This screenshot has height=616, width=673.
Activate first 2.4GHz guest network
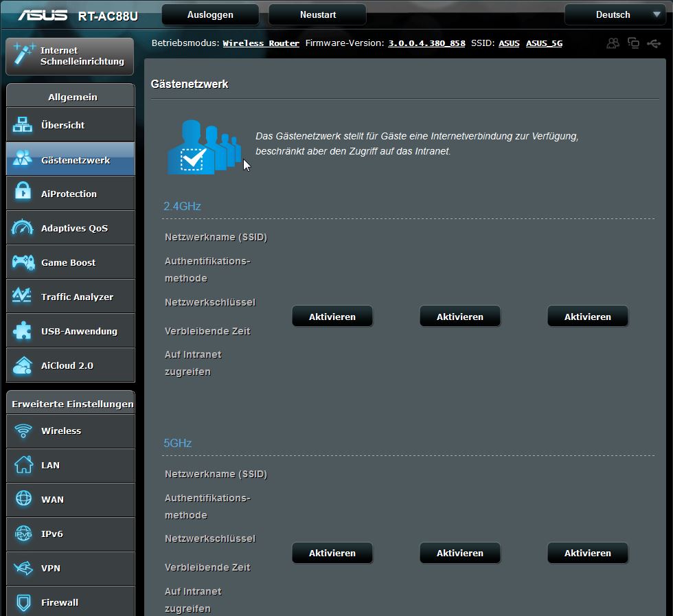coord(332,317)
